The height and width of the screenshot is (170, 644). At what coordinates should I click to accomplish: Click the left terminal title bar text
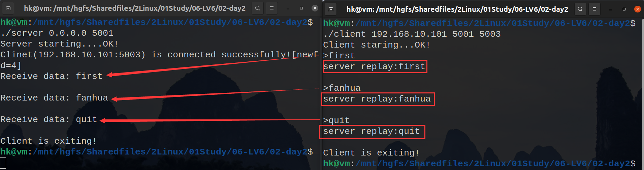coord(135,8)
